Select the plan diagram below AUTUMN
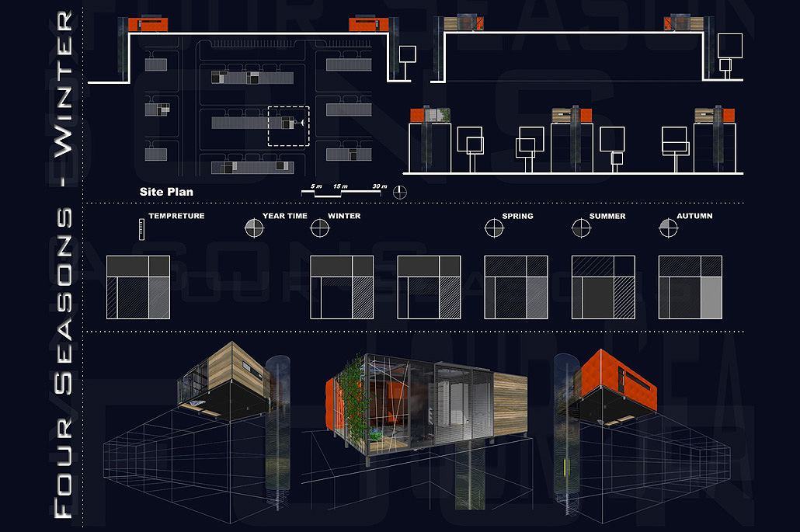The image size is (800, 532). (690, 287)
